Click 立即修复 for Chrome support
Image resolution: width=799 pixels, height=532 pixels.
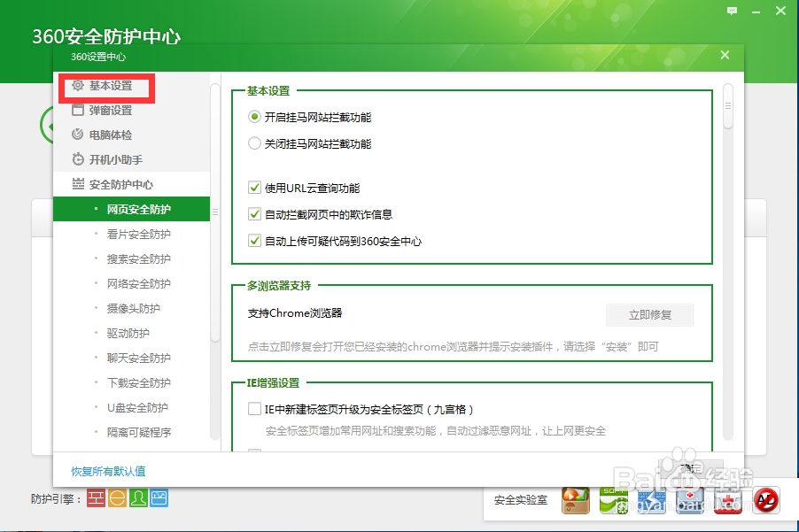(649, 314)
